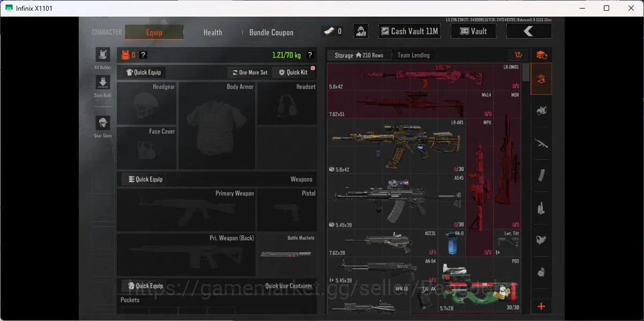The width and height of the screenshot is (644, 321).
Task: Select the Battle Machete slot
Action: (x=287, y=255)
